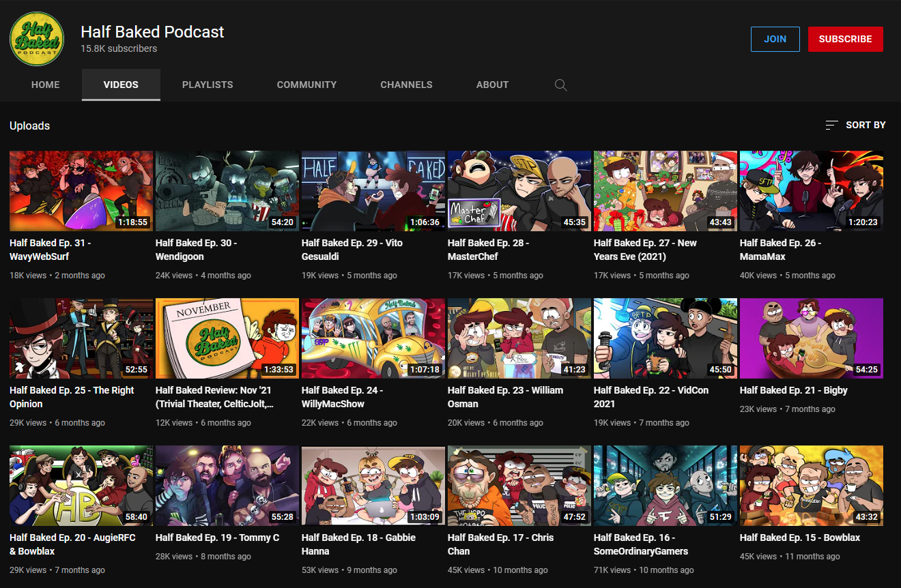Open Ep. 25 The Right Opinion thumbnail

[x=81, y=338]
